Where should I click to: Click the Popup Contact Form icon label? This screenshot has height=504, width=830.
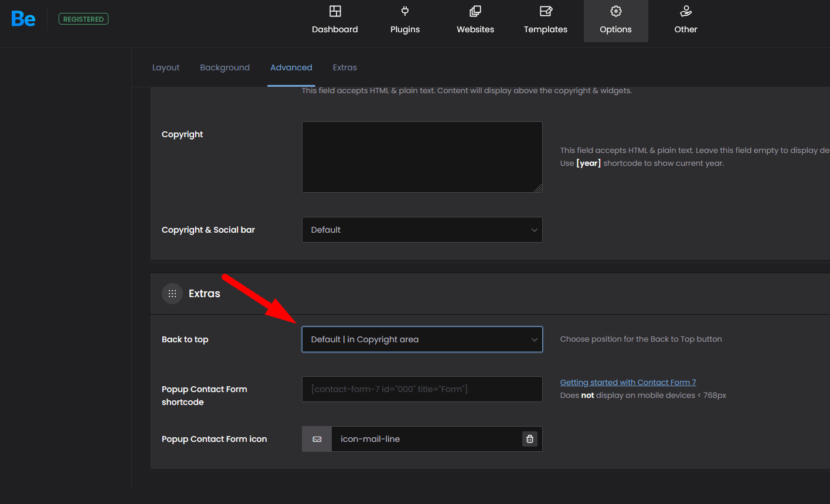(x=215, y=439)
